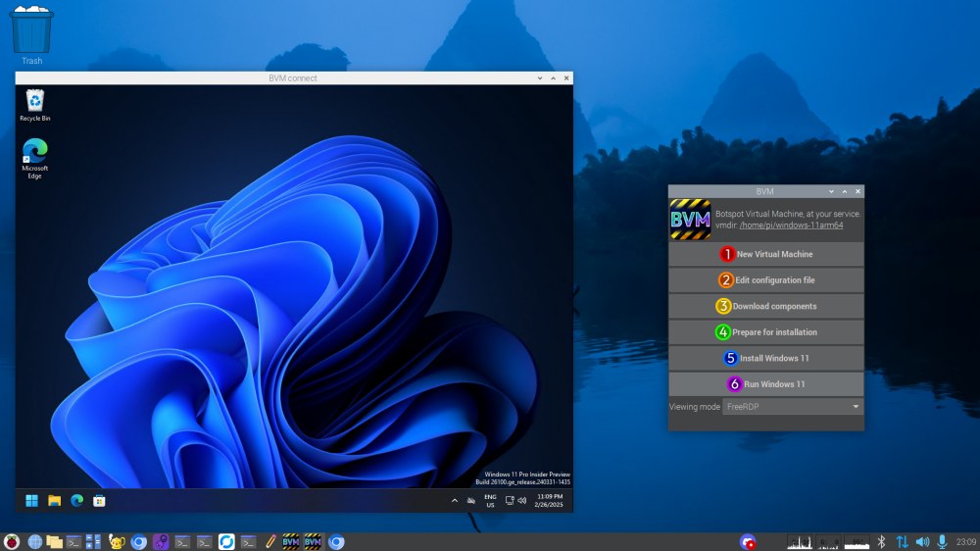
Task: Click the microphone icon in the panel
Action: pyautogui.click(x=942, y=541)
